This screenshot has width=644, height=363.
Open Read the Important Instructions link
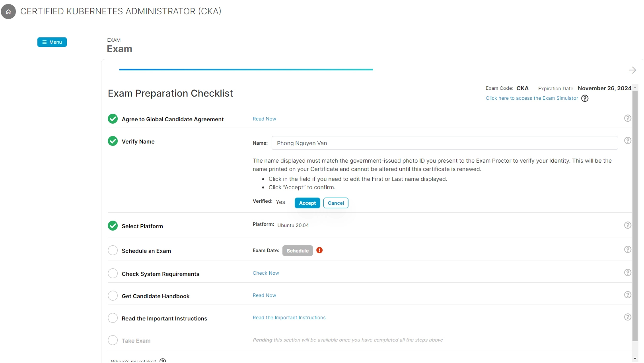(x=289, y=318)
